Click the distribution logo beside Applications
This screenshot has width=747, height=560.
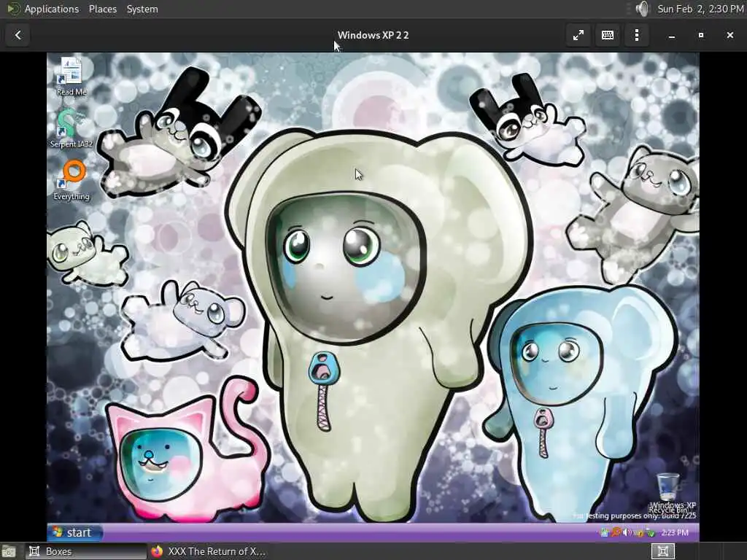[13, 9]
